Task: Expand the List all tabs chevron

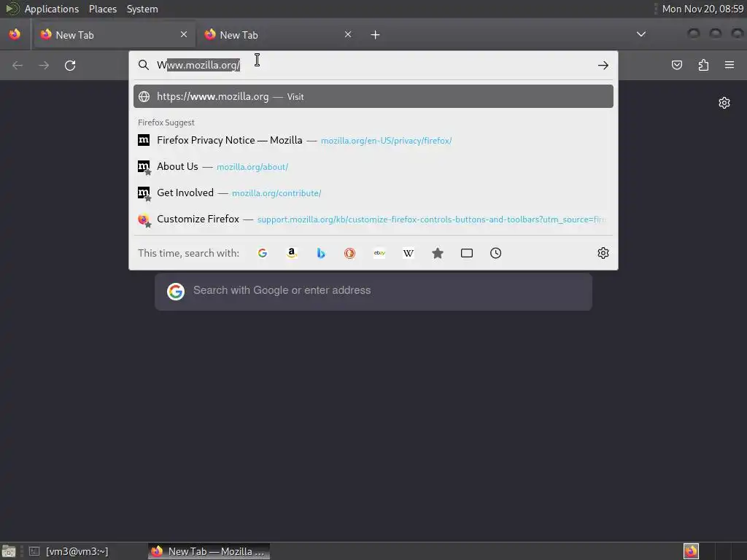Action: click(x=641, y=34)
